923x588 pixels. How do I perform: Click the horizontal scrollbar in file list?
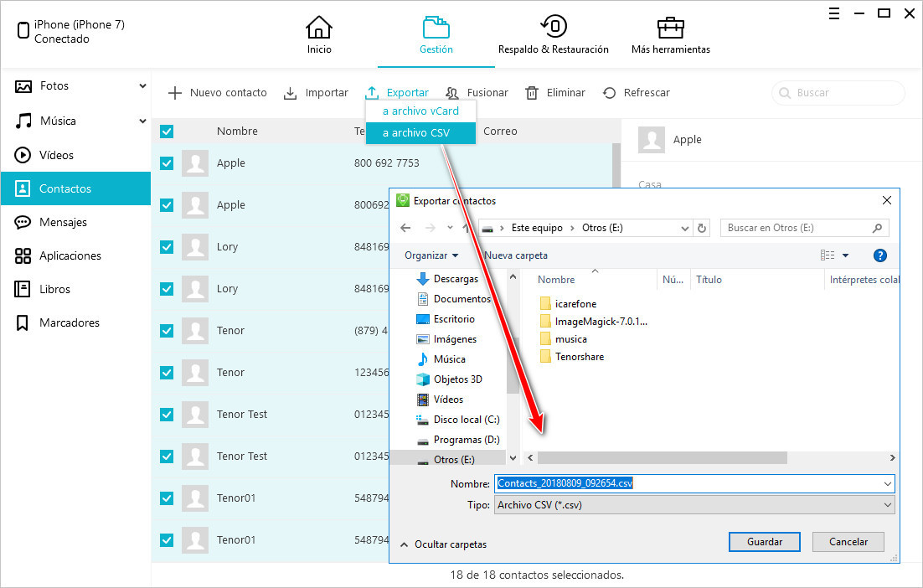click(663, 457)
